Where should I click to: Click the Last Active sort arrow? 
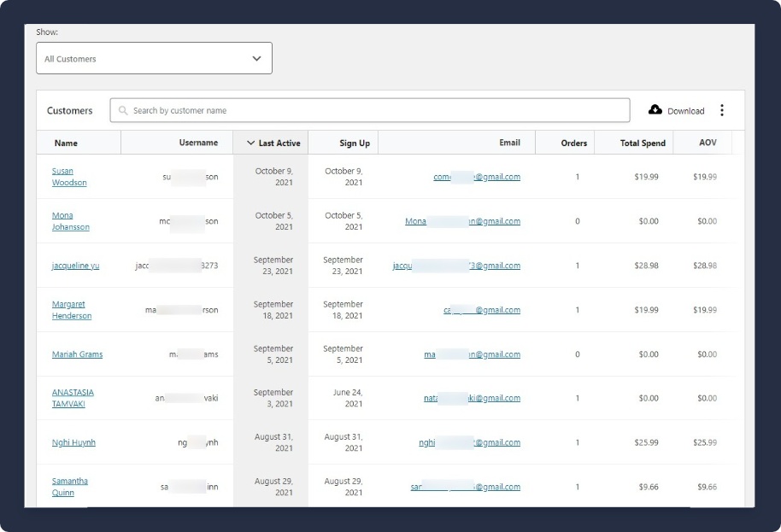(x=250, y=143)
